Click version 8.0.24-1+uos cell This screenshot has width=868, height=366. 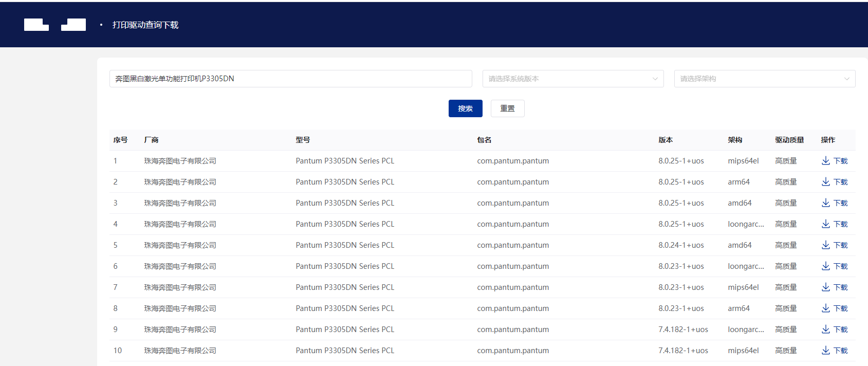pyautogui.click(x=681, y=245)
